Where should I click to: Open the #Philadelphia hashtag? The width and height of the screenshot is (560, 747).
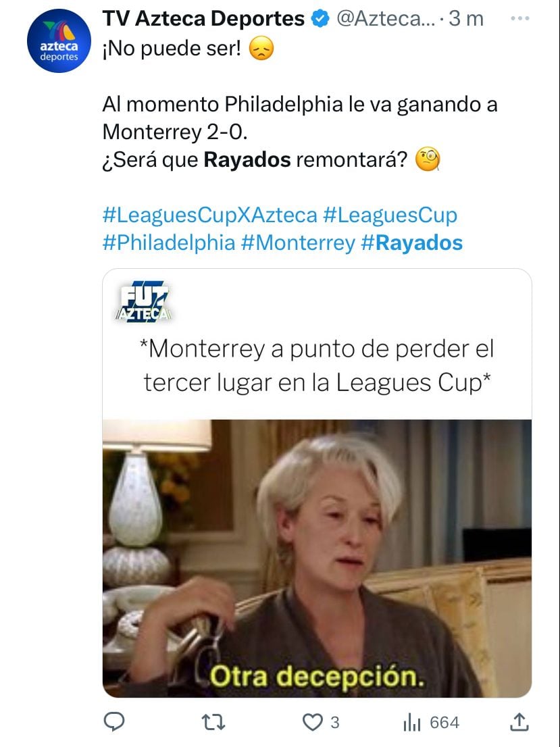(169, 243)
